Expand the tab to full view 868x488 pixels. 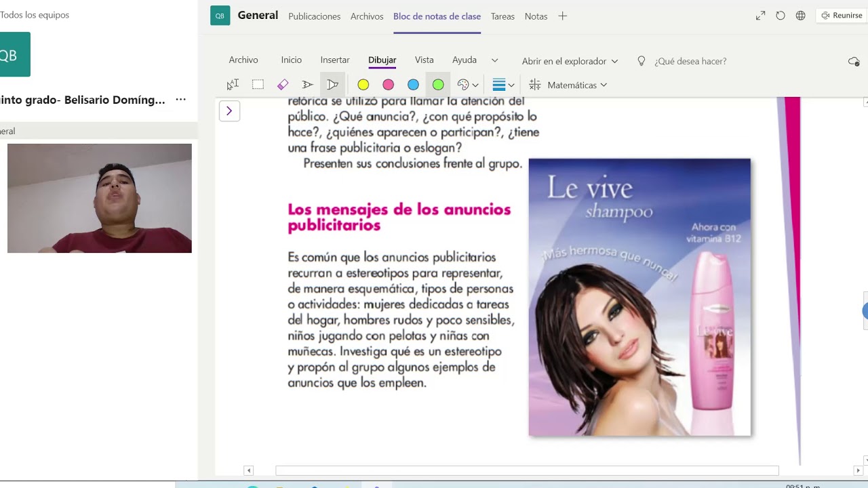[760, 16]
